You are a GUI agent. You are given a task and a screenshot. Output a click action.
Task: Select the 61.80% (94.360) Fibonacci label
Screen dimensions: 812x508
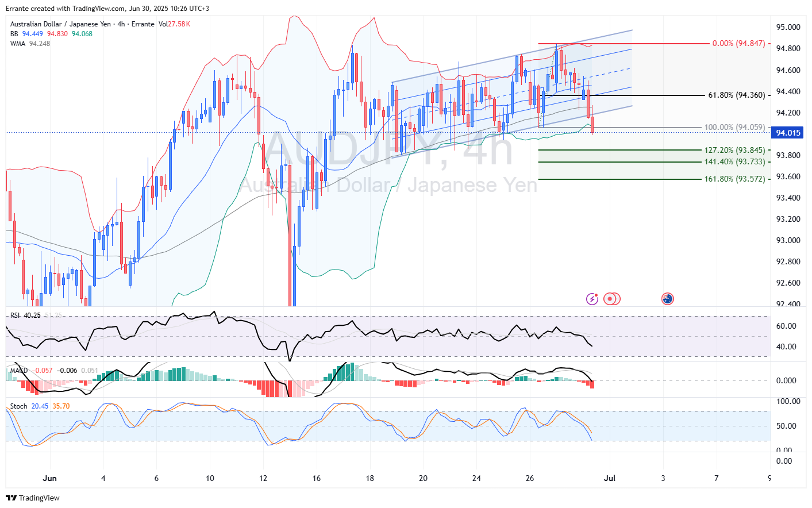pos(736,95)
